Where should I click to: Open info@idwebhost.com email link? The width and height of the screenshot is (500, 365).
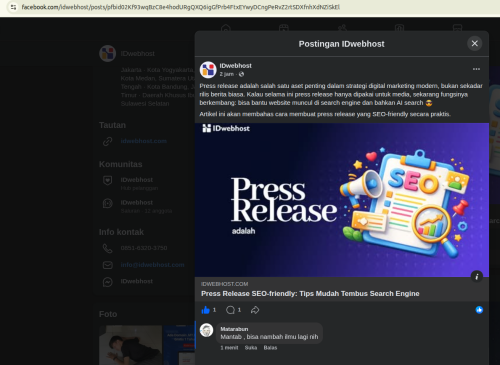(x=152, y=265)
